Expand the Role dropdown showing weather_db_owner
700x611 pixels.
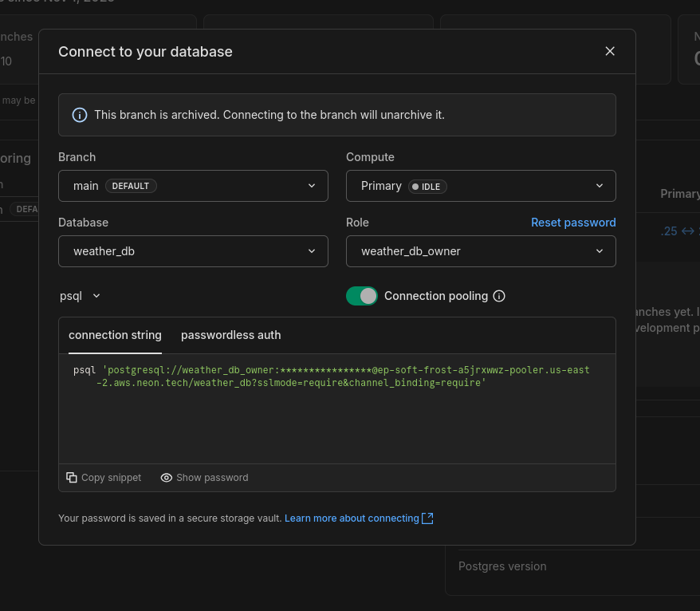[x=481, y=251]
